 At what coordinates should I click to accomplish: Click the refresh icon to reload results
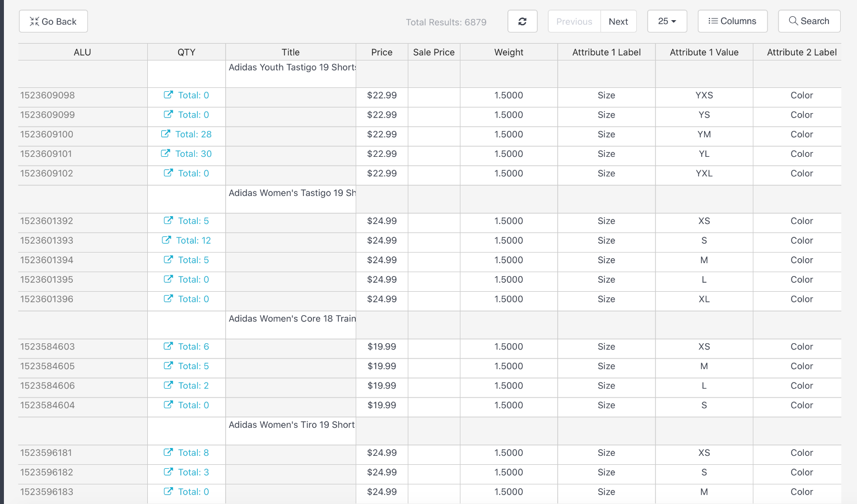[522, 21]
